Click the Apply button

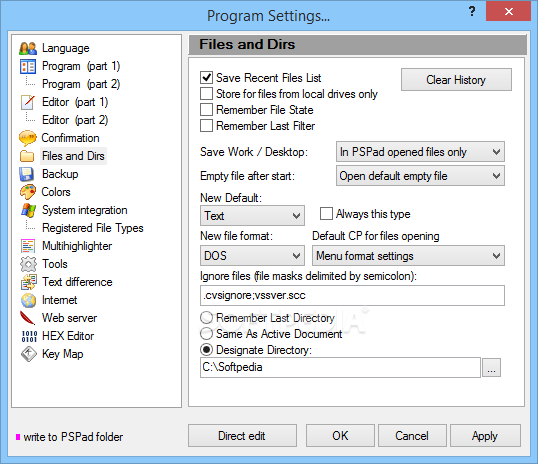(485, 436)
